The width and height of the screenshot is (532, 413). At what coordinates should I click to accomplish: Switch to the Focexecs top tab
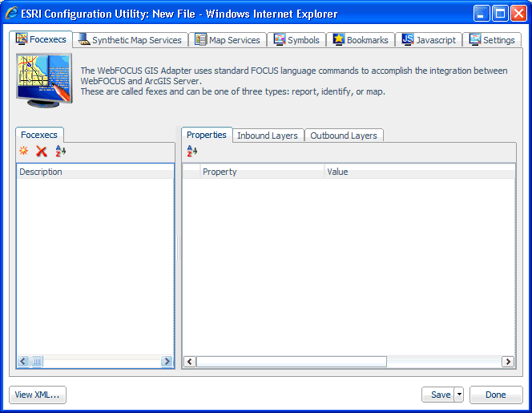(41, 39)
